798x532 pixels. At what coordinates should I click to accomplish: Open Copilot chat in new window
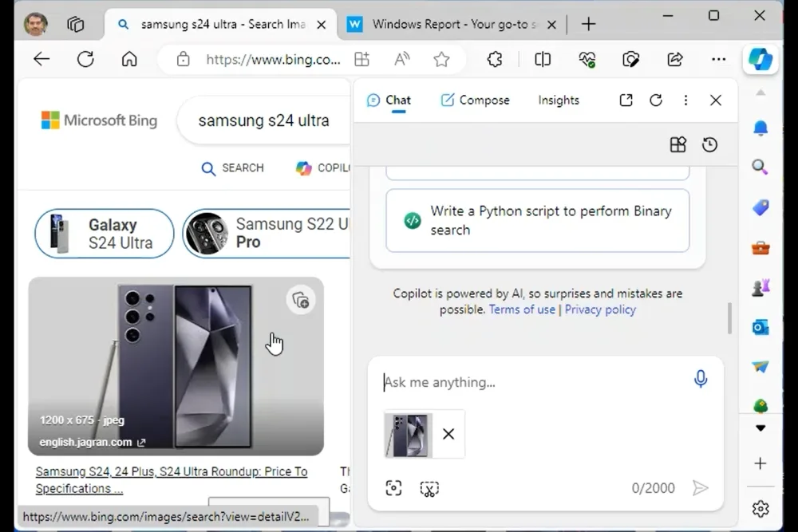tap(626, 100)
